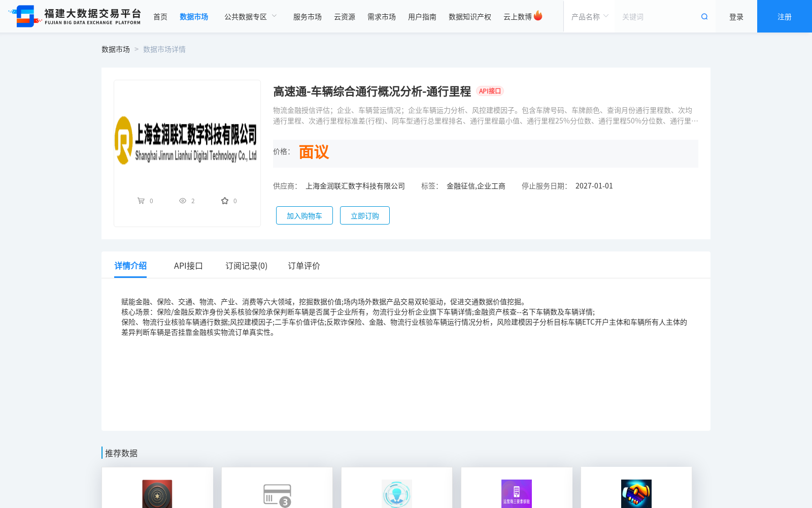Click the red API接口 tag badge
This screenshot has width=812, height=508.
point(490,91)
